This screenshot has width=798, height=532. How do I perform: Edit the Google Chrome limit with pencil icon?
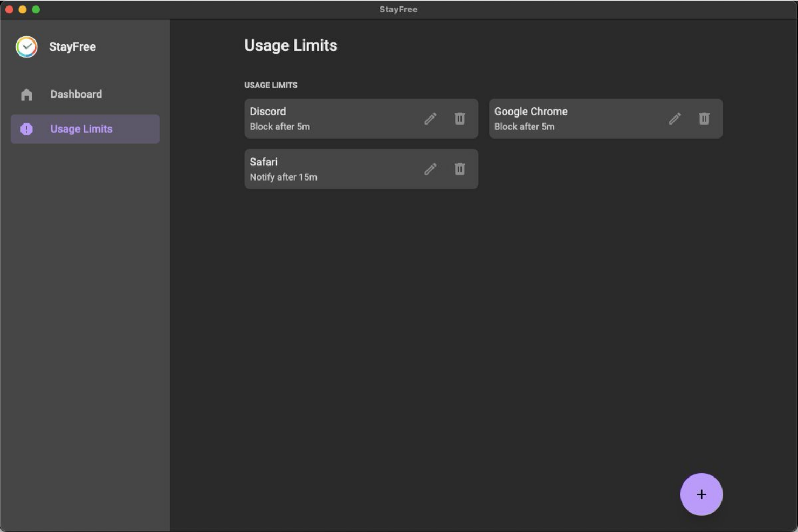[675, 119]
